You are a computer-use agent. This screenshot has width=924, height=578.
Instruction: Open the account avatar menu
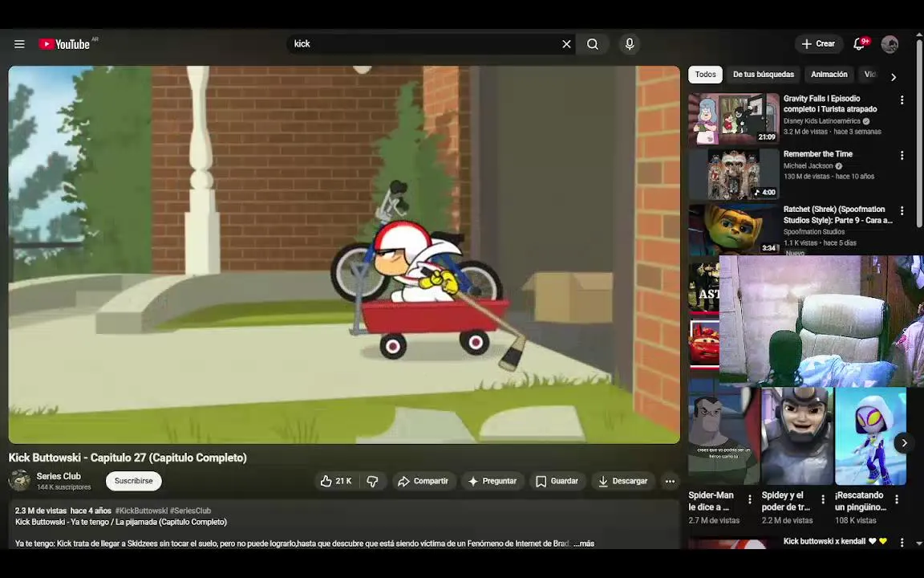tap(890, 44)
